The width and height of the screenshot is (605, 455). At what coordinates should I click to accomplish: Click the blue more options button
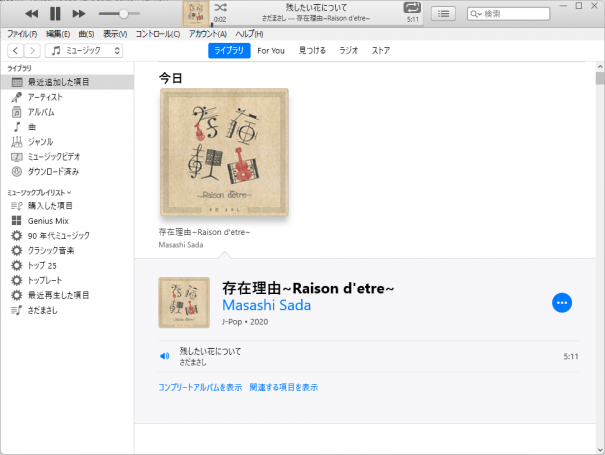pos(561,303)
